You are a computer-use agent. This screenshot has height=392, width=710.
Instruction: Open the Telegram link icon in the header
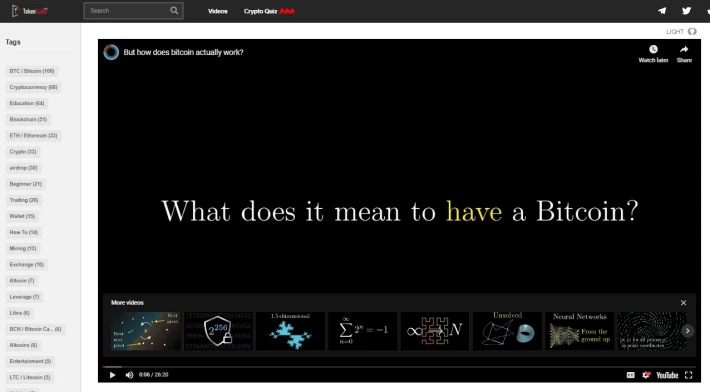(x=662, y=11)
